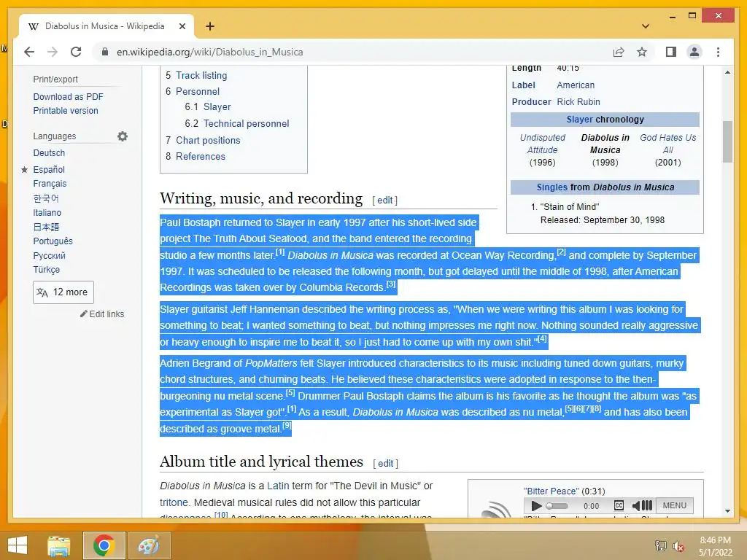Jump to 6.1 Slayer contents entry
The width and height of the screenshot is (747, 560).
[x=217, y=106]
